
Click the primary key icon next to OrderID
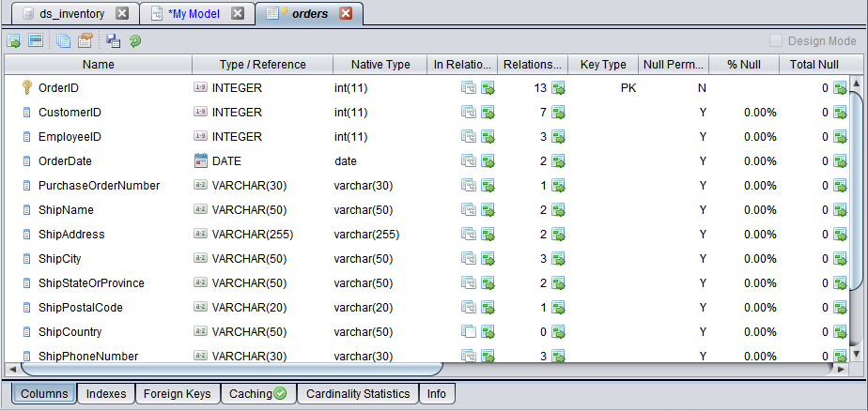(27, 87)
